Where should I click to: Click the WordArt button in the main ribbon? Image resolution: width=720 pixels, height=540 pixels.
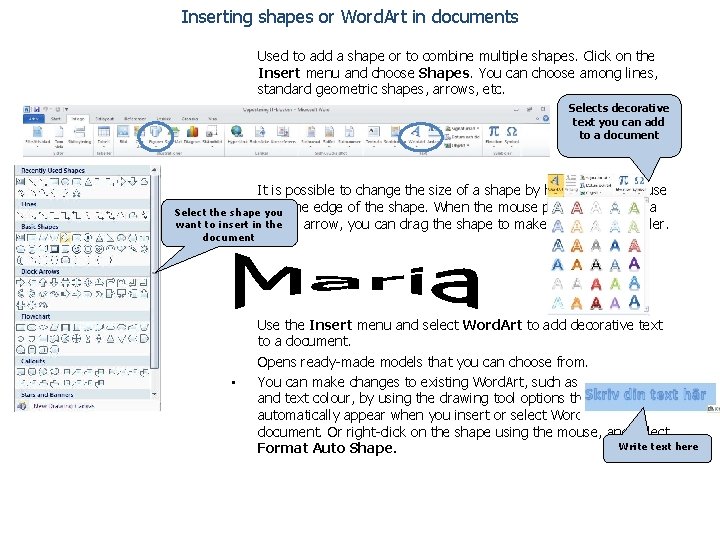[x=416, y=134]
